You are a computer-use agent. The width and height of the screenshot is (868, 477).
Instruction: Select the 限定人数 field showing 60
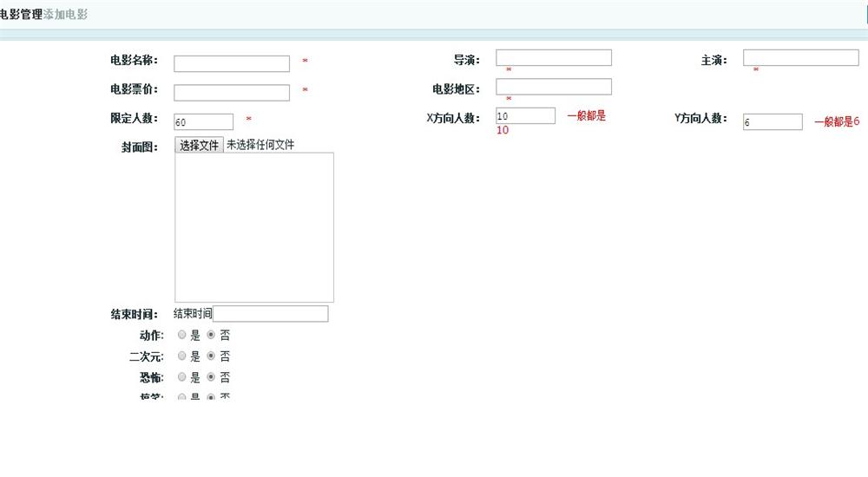203,122
